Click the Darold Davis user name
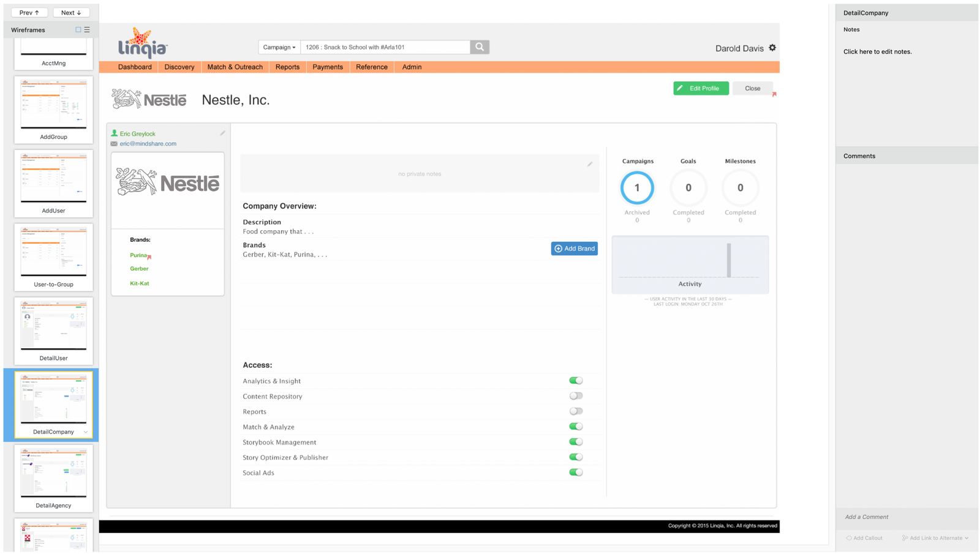 (739, 48)
